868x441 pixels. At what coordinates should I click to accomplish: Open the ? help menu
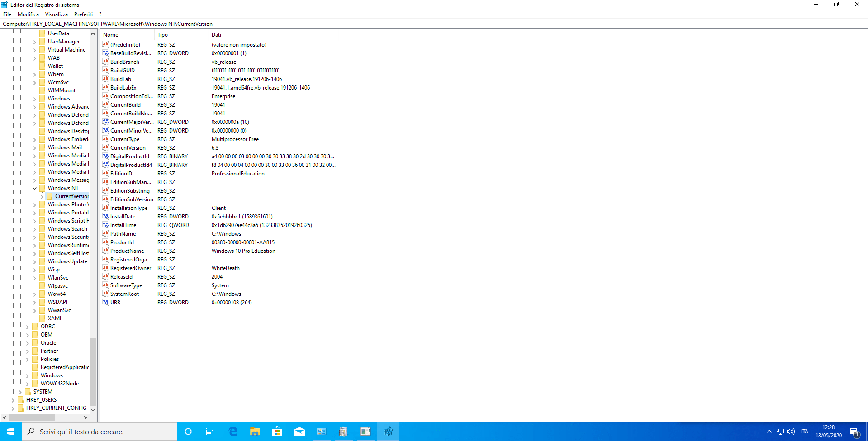point(100,14)
